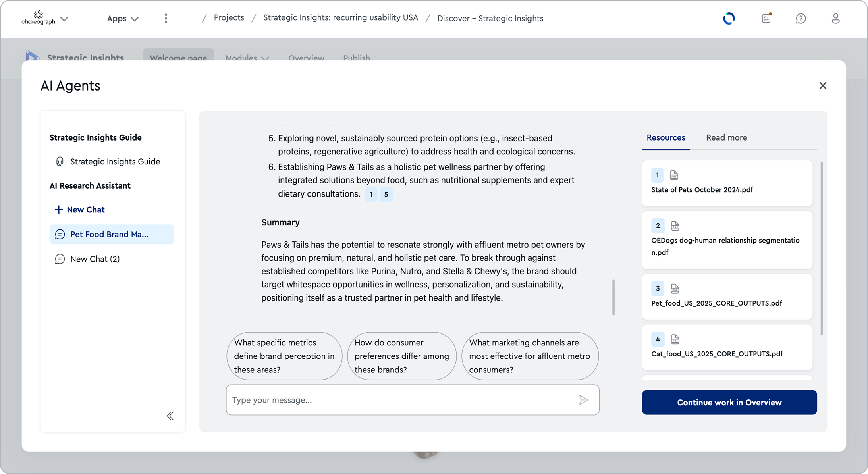Screen dimensions: 868x474
Task: Click PDF icon for Pet_food_US_2025 resource
Action: (x=675, y=289)
